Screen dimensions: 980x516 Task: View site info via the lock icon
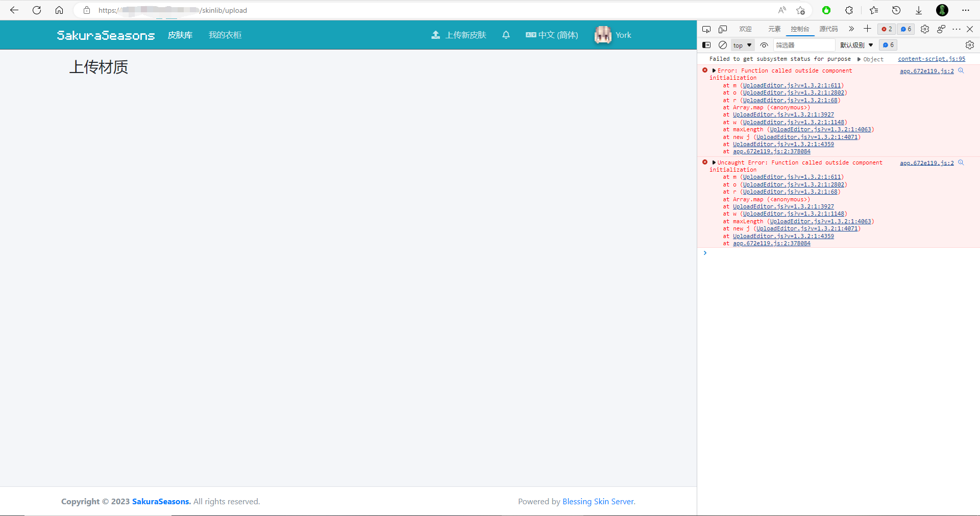[x=87, y=10]
